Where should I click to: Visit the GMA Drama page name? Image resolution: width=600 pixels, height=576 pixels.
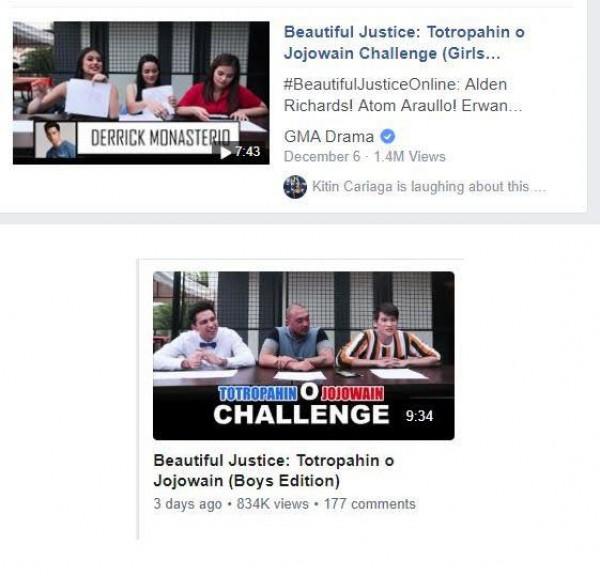tap(329, 137)
